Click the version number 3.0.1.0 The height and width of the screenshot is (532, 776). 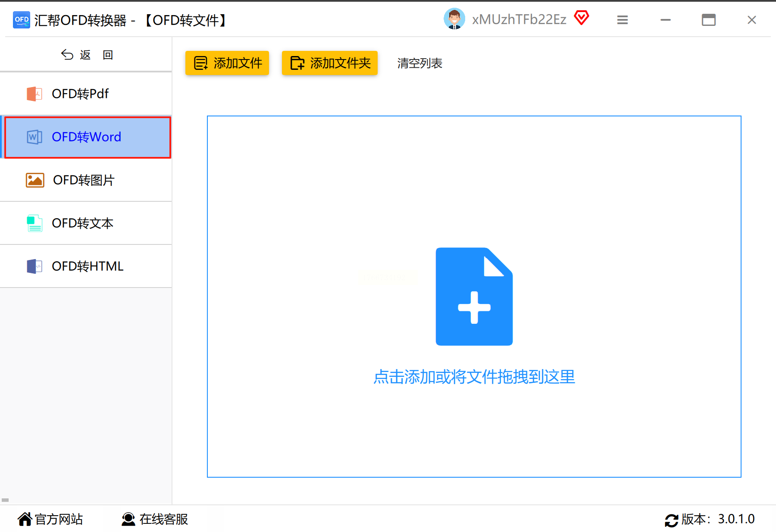736,519
